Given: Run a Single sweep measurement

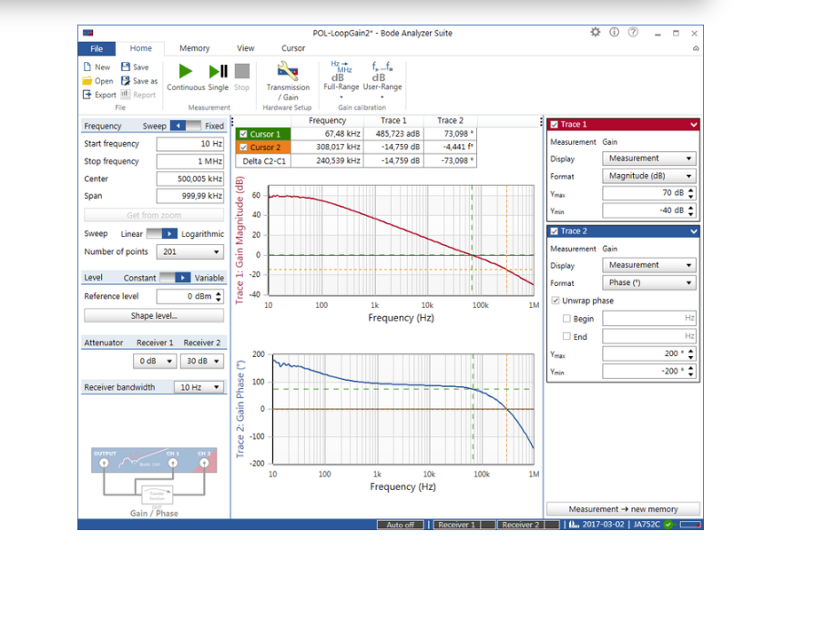Looking at the screenshot, I should coord(219,72).
